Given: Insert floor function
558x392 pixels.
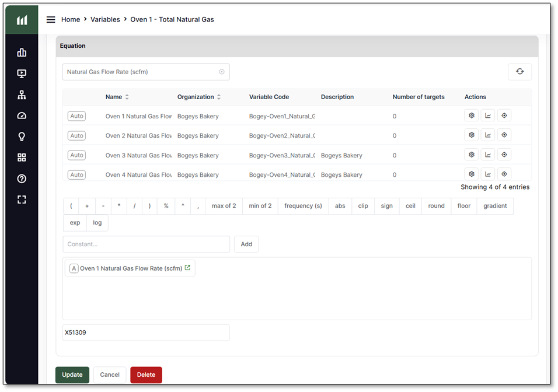Looking at the screenshot, I should pyautogui.click(x=464, y=206).
